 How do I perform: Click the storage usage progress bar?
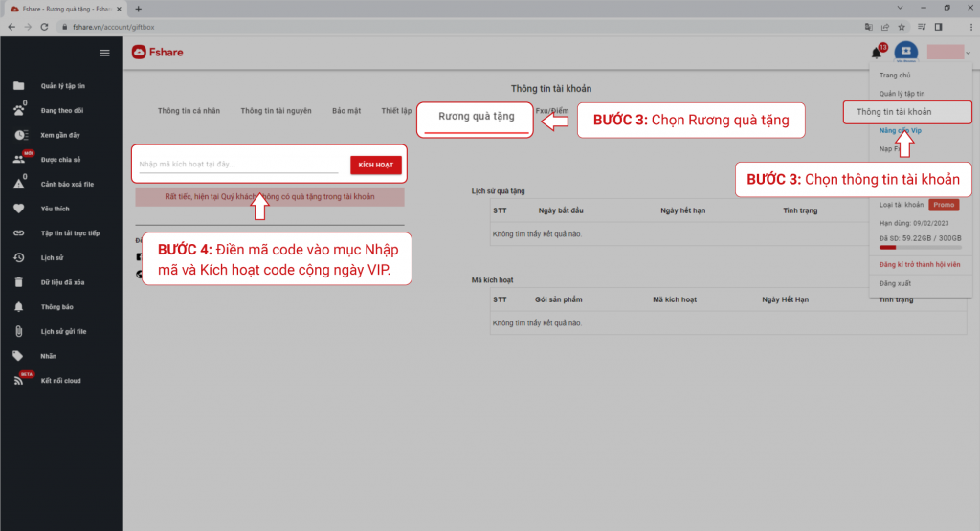click(920, 248)
